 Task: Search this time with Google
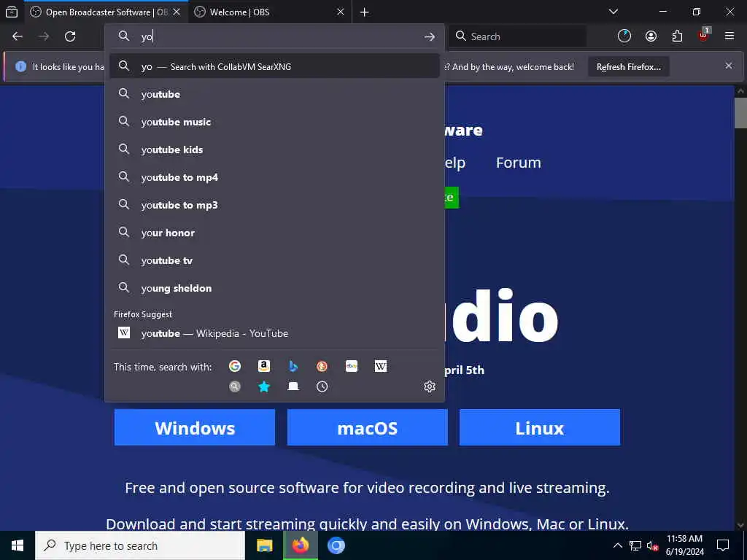235,366
